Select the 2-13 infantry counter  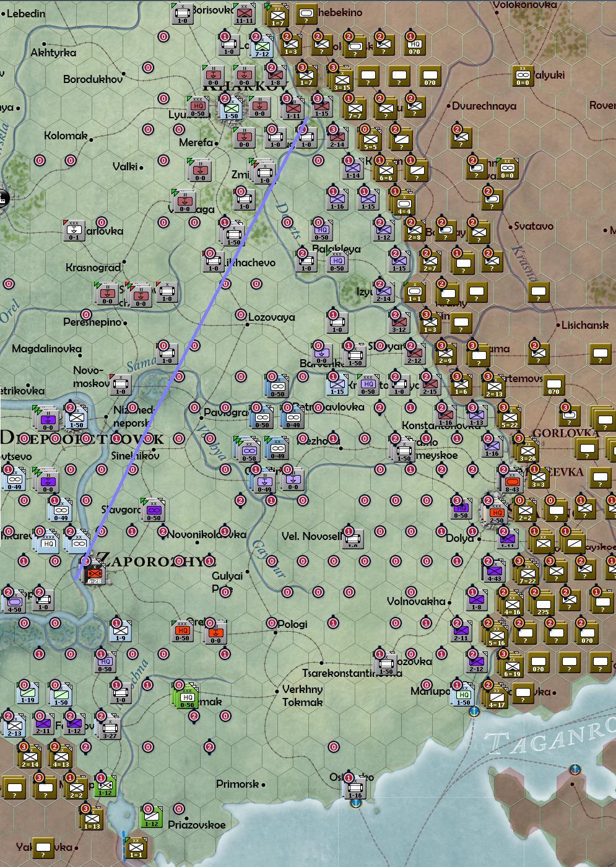(14, 726)
